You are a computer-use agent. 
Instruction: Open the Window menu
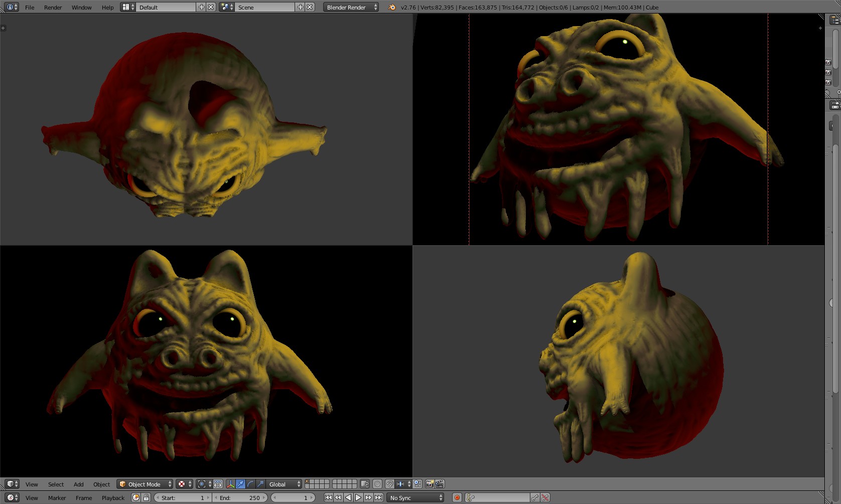pyautogui.click(x=81, y=8)
